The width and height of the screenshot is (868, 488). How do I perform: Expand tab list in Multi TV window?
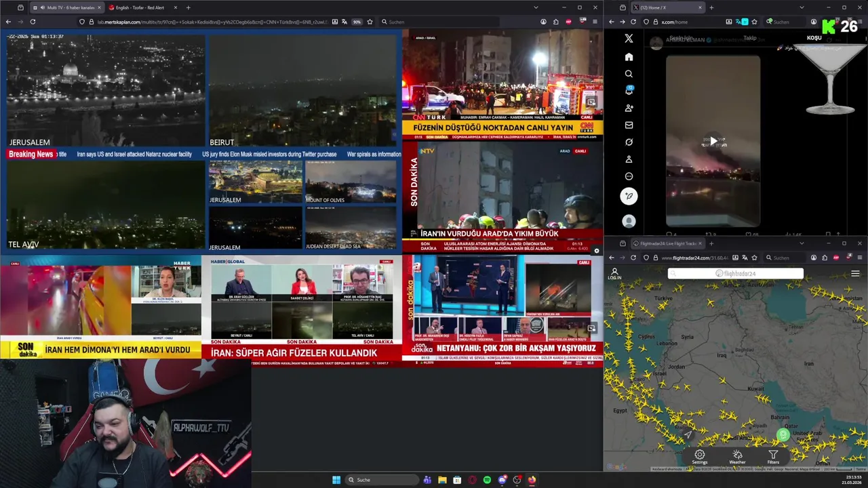[x=536, y=7]
